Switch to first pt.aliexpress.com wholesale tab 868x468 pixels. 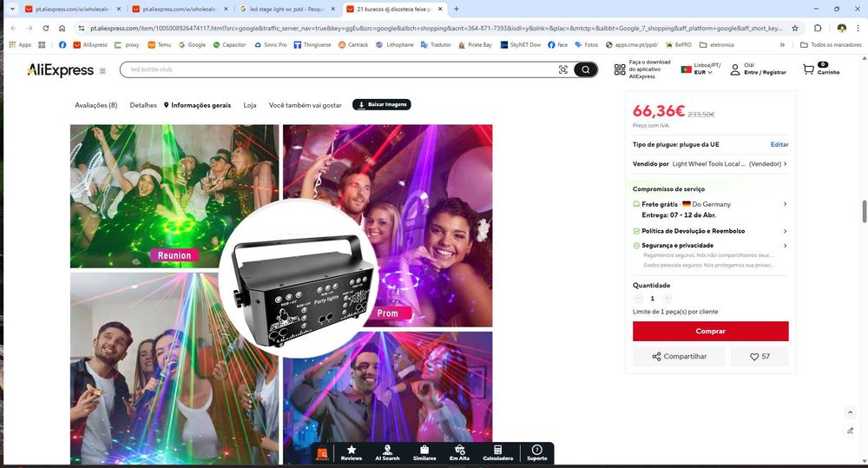pyautogui.click(x=73, y=9)
